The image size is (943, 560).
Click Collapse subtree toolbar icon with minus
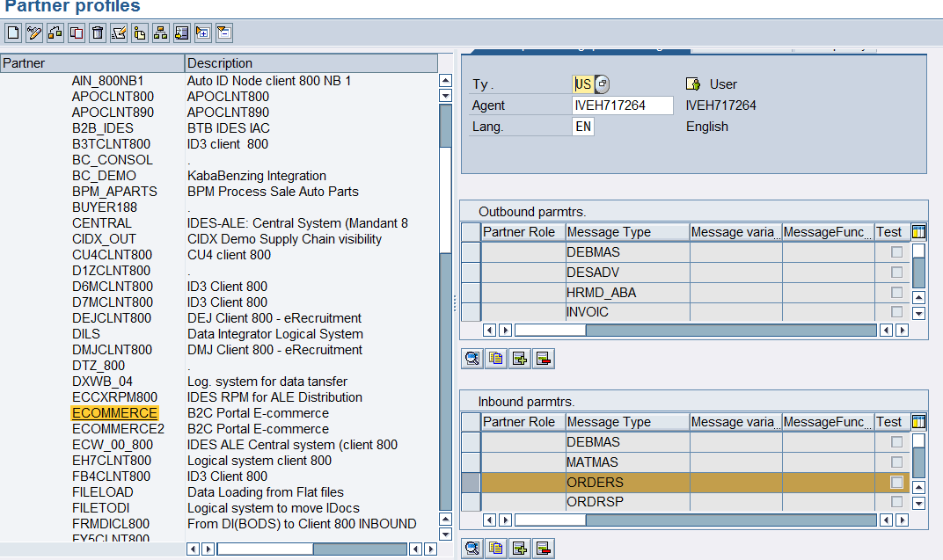224,33
